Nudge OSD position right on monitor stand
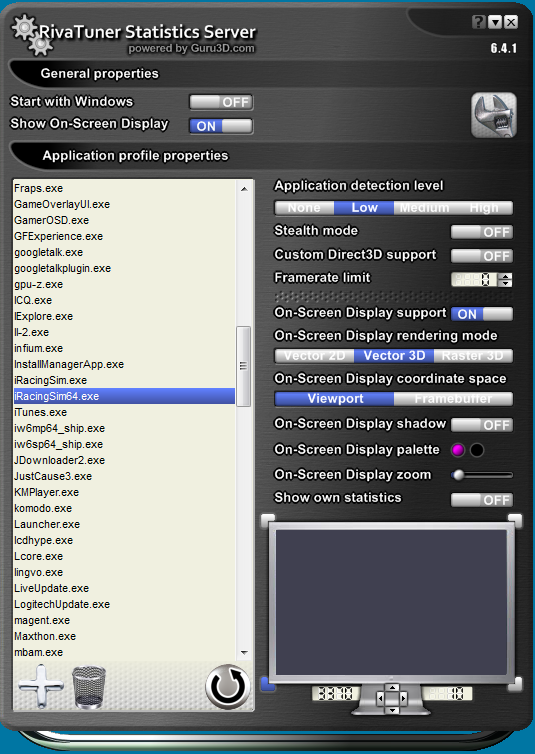 click(404, 698)
